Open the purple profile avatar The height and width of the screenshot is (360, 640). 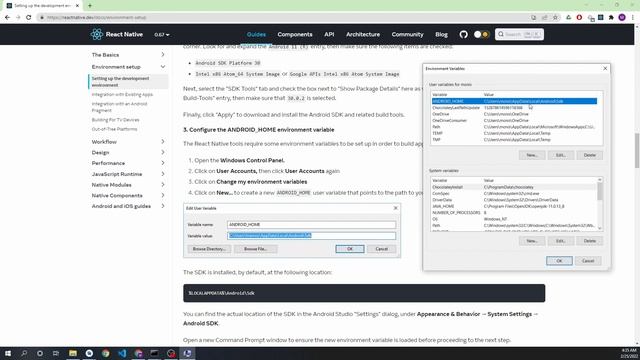coord(622,18)
